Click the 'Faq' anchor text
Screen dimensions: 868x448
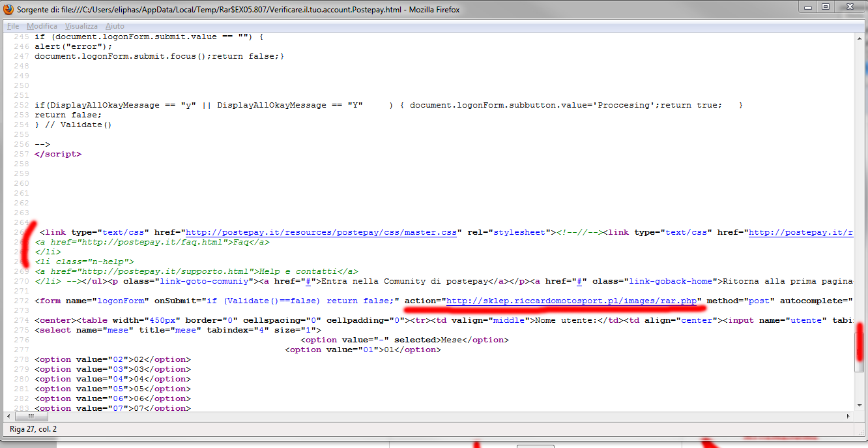coord(240,242)
